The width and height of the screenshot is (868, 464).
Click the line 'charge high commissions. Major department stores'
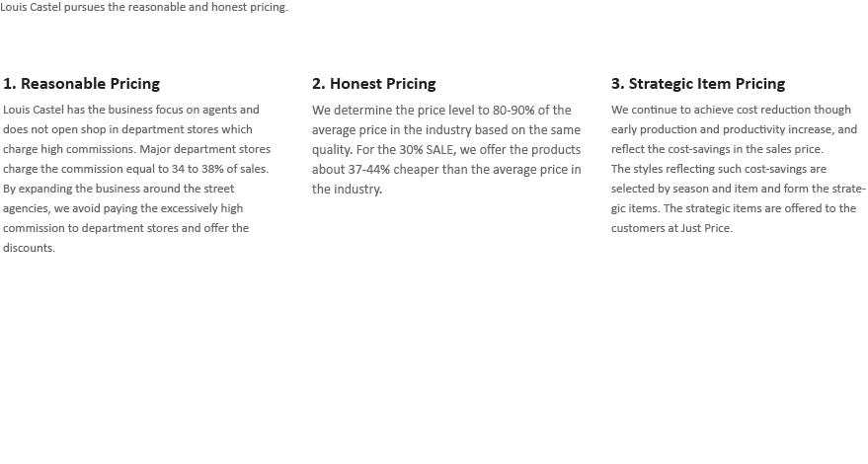(x=136, y=149)
